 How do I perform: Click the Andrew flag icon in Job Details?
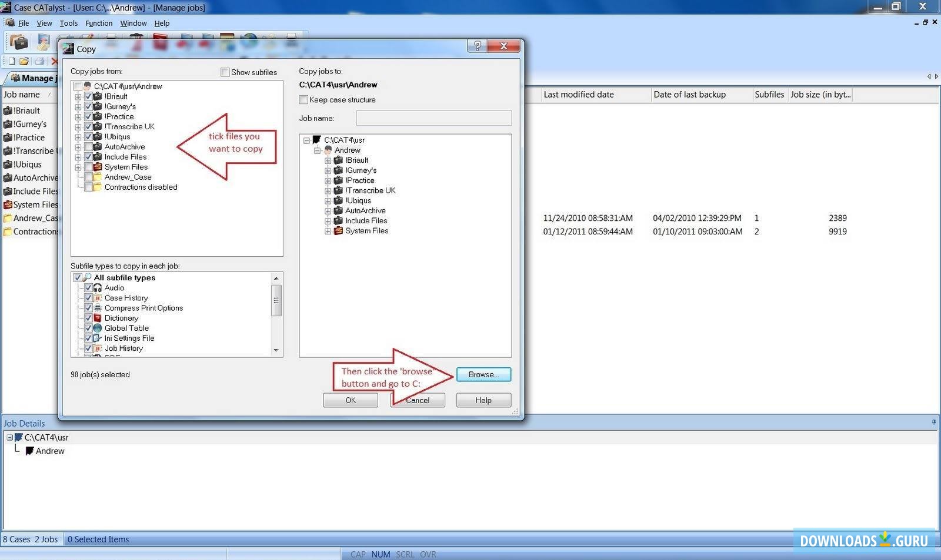pos(29,451)
